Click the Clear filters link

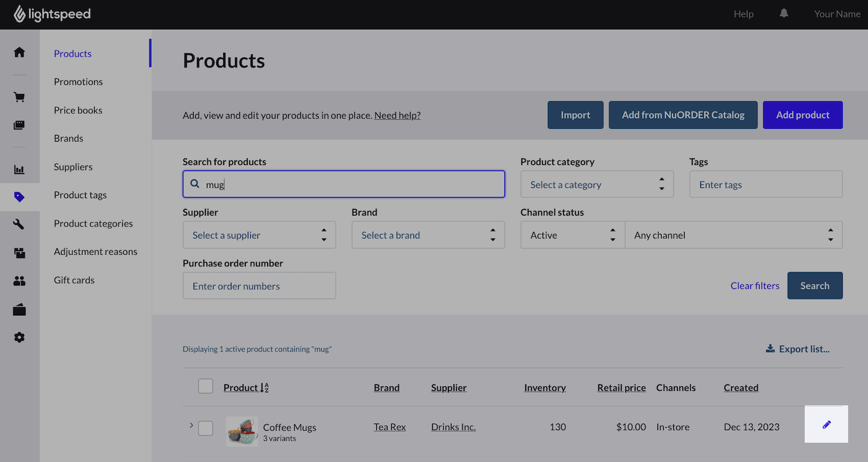click(x=755, y=286)
